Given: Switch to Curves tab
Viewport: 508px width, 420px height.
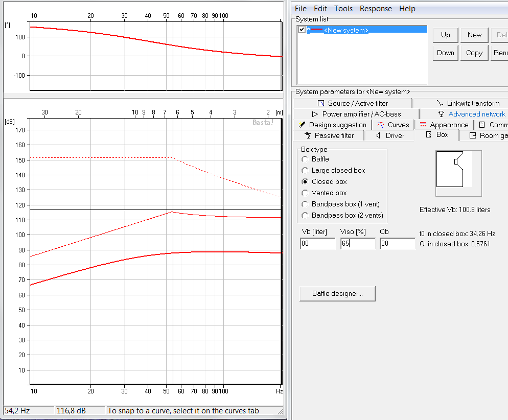Looking at the screenshot, I should tap(394, 125).
